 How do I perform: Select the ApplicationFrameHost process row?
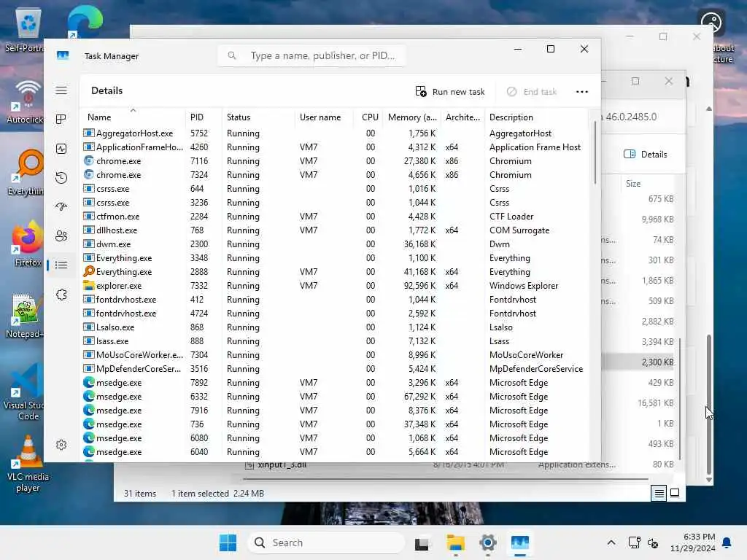[336, 147]
